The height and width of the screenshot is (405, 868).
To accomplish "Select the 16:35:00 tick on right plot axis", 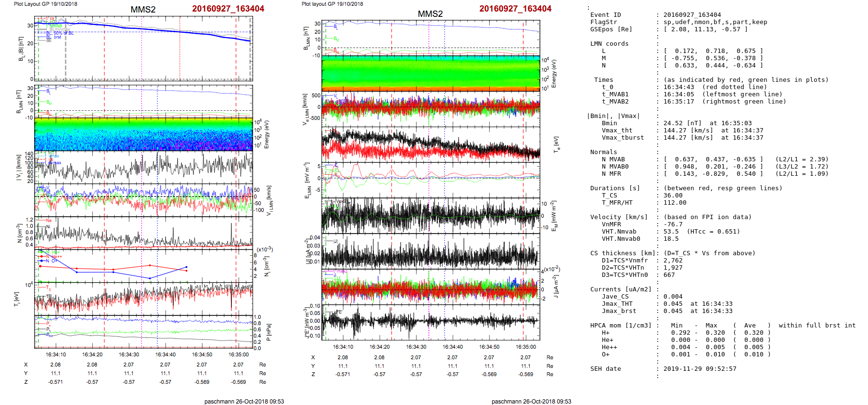I will [525, 347].
